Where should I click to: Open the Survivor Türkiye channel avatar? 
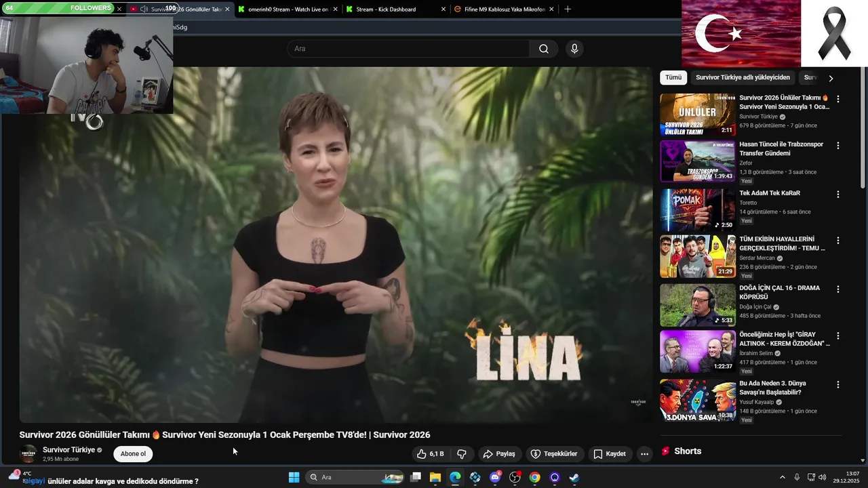28,454
